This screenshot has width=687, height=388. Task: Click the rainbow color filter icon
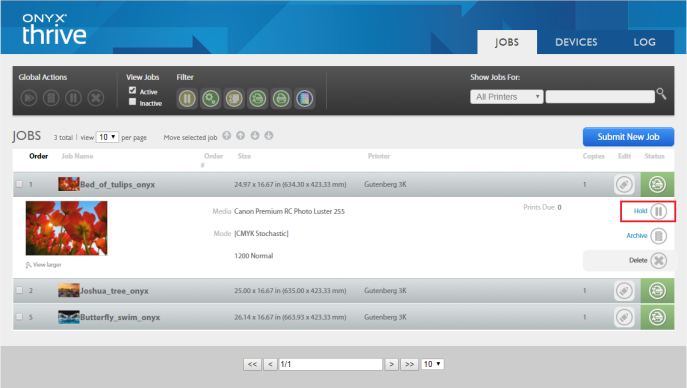click(305, 99)
